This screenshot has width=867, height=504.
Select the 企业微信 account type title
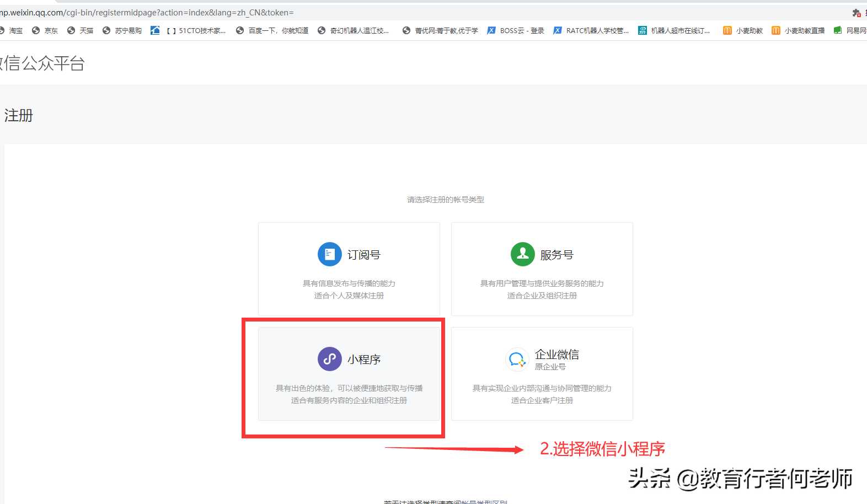click(557, 354)
